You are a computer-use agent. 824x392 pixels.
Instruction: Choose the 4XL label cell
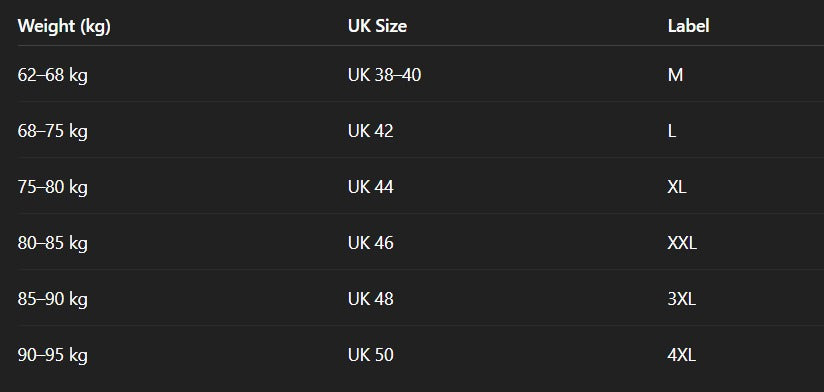[682, 355]
